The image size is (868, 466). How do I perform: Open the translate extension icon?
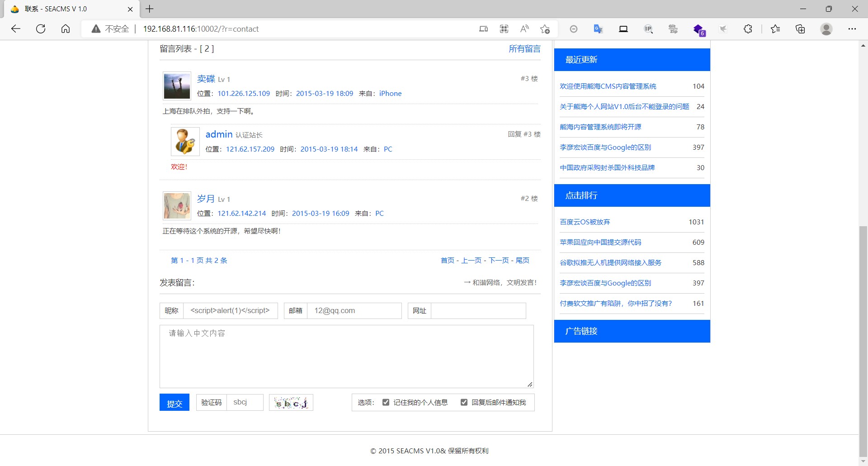tap(598, 29)
